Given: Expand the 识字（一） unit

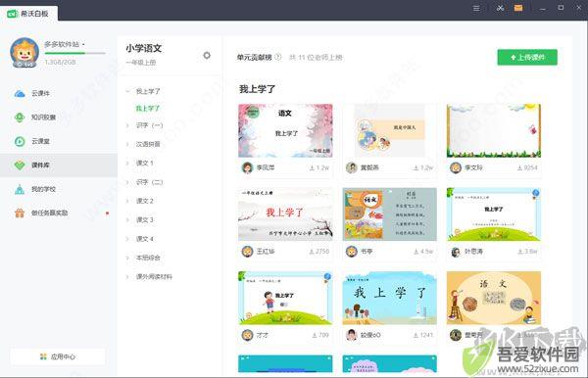Looking at the screenshot, I should coord(127,125).
